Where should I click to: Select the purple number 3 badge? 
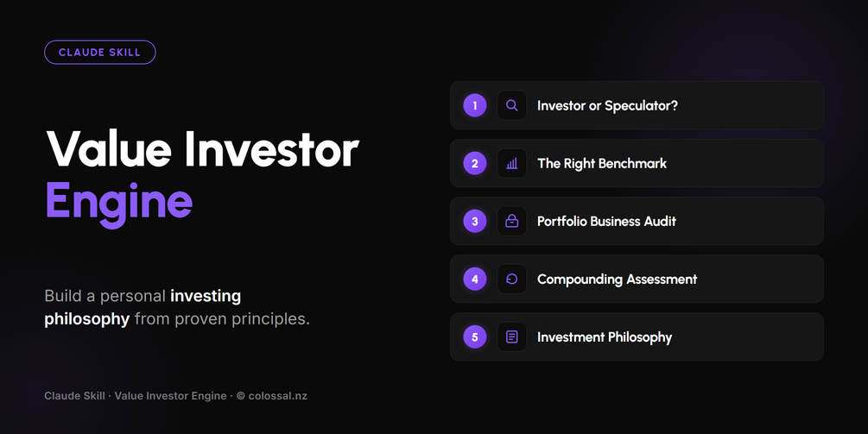click(x=474, y=221)
